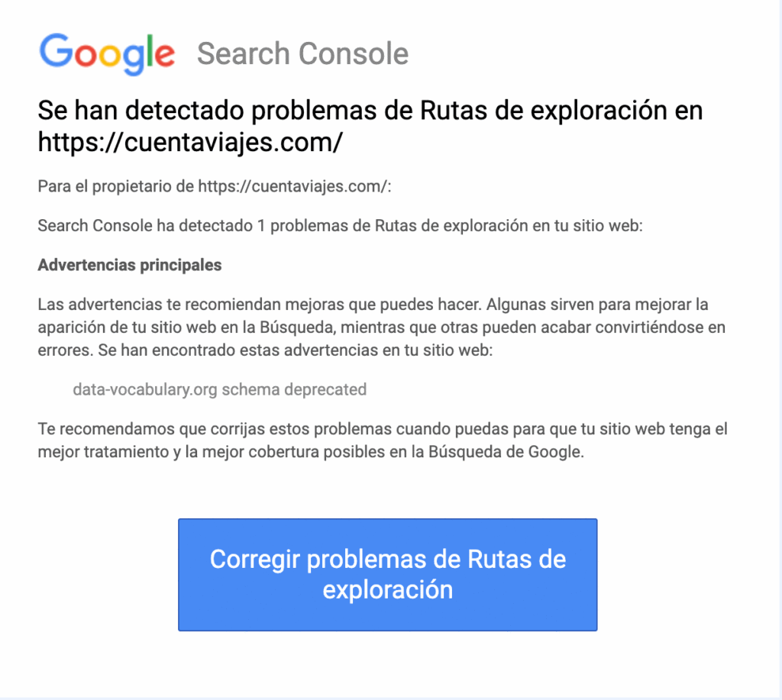Open the cuentaviajes.com URL in the headline

click(190, 142)
